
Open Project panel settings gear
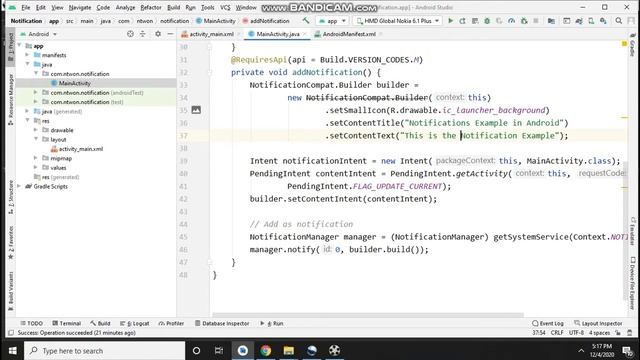click(x=158, y=34)
